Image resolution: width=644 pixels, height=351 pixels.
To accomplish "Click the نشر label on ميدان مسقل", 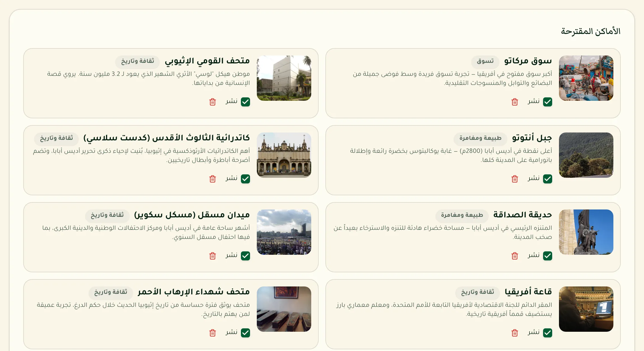I will point(232,255).
